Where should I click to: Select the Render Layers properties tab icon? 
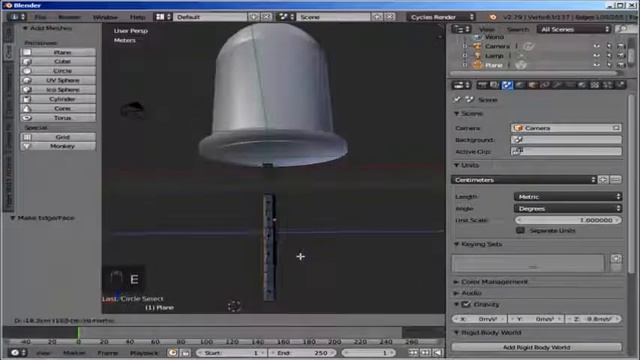(494, 85)
